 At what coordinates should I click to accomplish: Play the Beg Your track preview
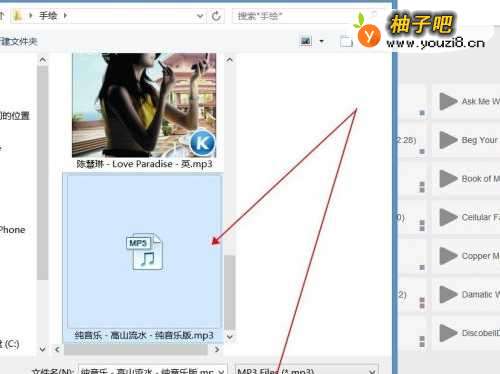tap(448, 140)
